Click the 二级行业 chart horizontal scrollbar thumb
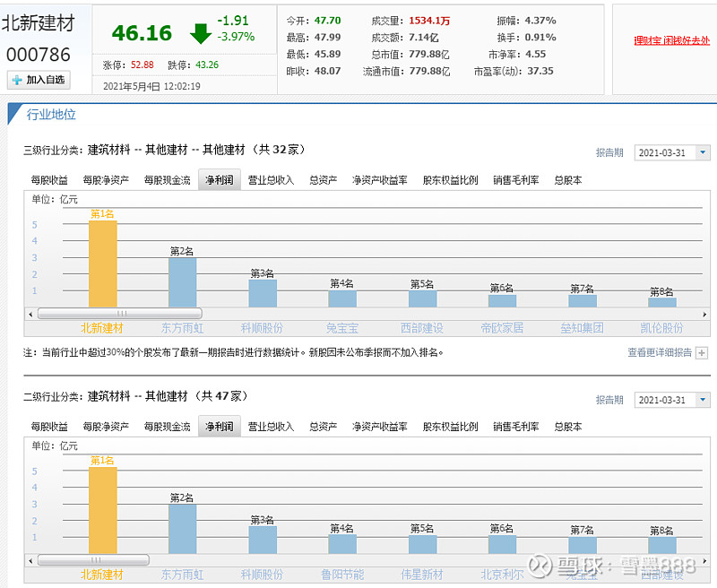The height and width of the screenshot is (588, 717). [x=93, y=560]
